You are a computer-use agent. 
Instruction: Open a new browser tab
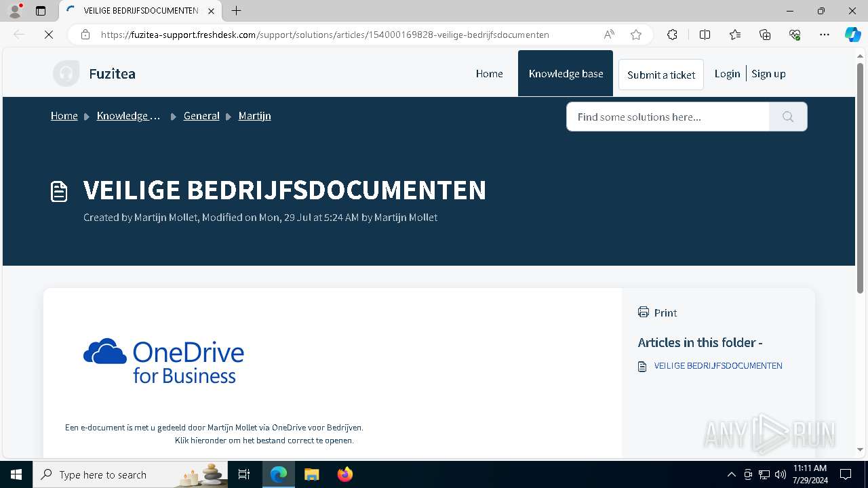pos(236,11)
